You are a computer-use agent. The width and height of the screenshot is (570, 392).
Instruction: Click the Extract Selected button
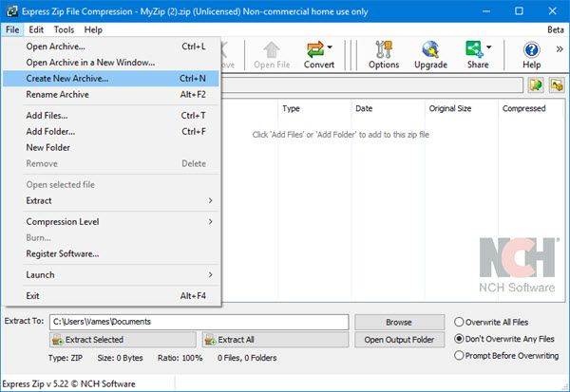point(123,340)
